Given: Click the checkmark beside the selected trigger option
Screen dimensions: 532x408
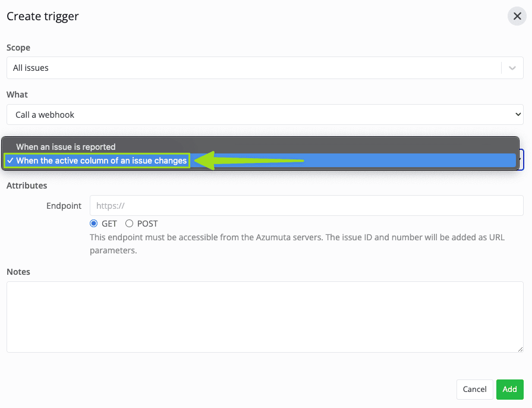Looking at the screenshot, I should tap(10, 159).
